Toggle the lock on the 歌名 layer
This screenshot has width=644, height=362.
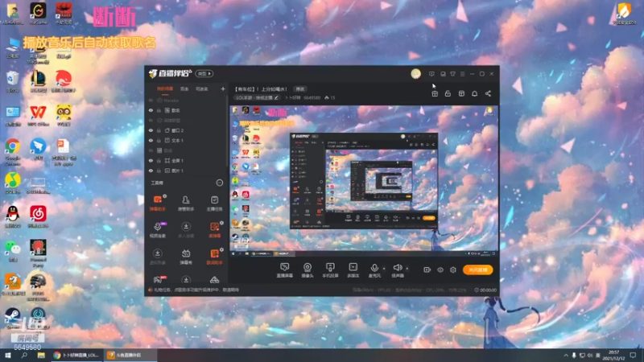pyautogui.click(x=159, y=110)
